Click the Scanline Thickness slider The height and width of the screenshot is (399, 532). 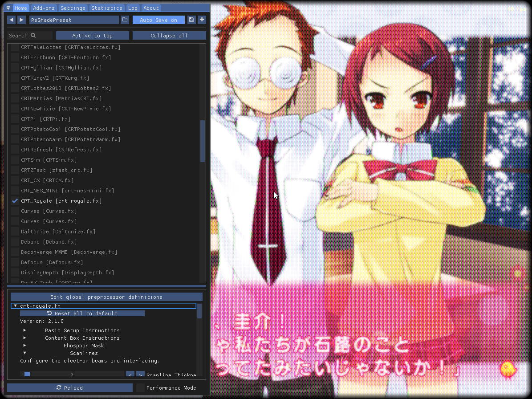click(x=72, y=375)
